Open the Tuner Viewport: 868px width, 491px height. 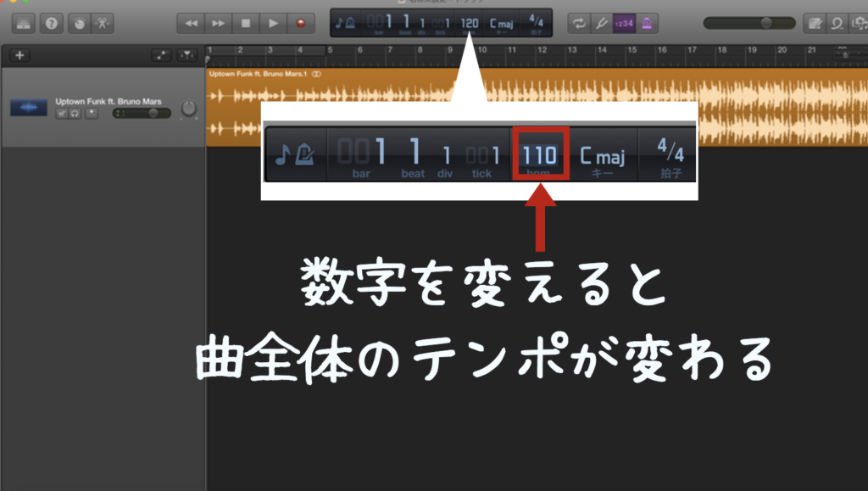click(602, 24)
